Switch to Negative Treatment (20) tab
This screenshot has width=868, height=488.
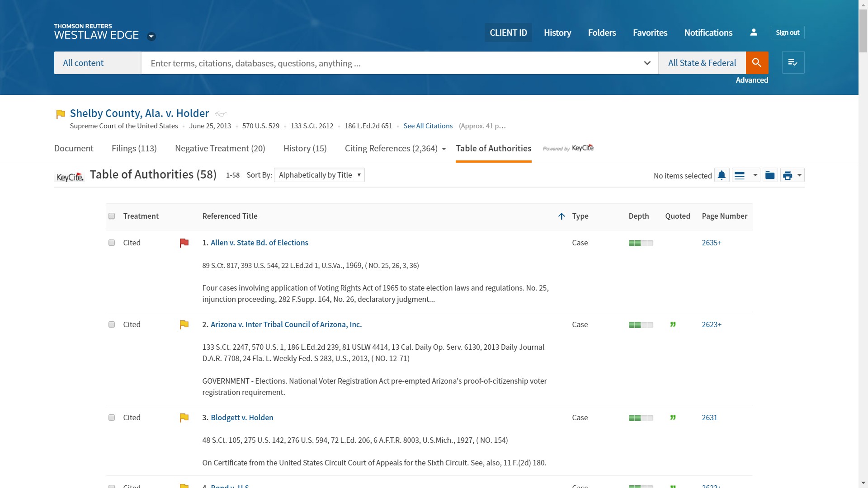220,149
